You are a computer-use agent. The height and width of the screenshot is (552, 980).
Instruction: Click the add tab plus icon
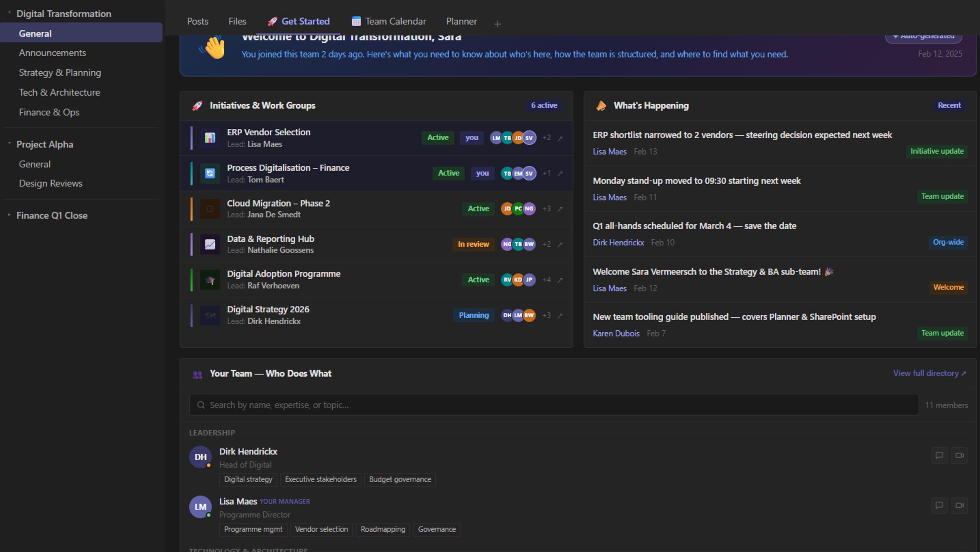497,24
